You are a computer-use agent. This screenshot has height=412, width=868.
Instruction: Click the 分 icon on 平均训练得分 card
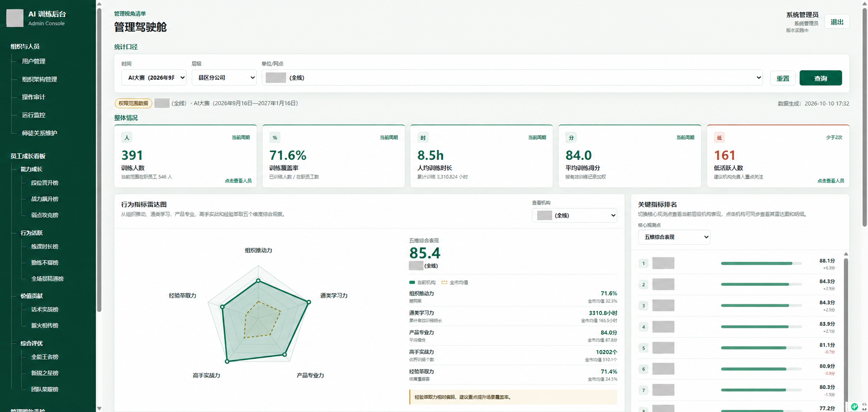click(x=571, y=138)
